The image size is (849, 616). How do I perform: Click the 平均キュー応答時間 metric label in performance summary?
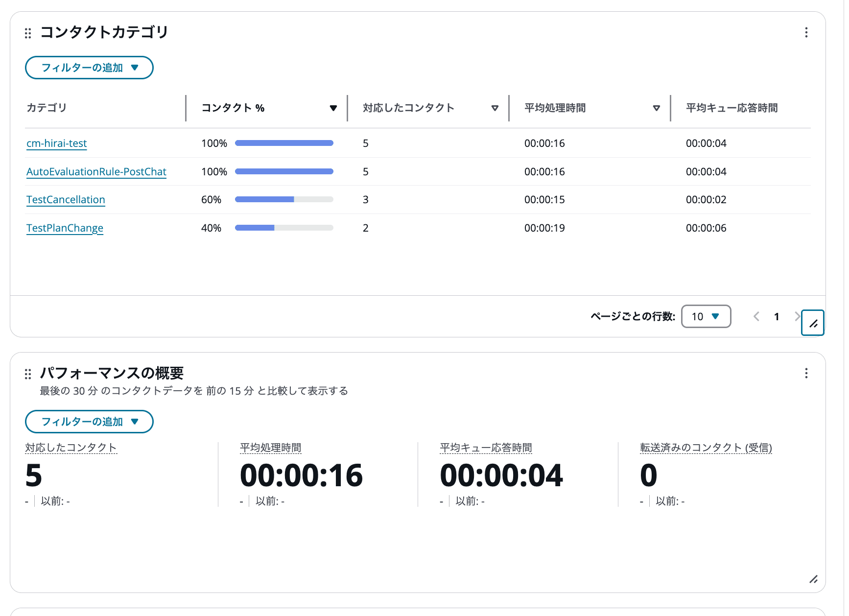point(486,448)
